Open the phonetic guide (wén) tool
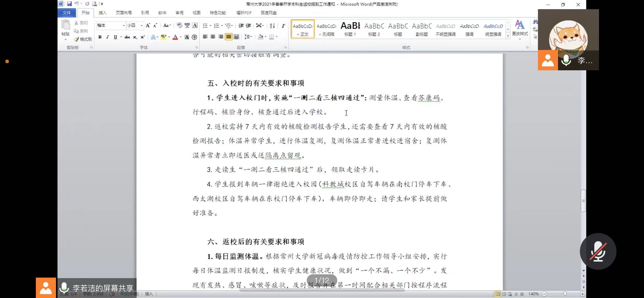The image size is (644, 298). tap(187, 25)
